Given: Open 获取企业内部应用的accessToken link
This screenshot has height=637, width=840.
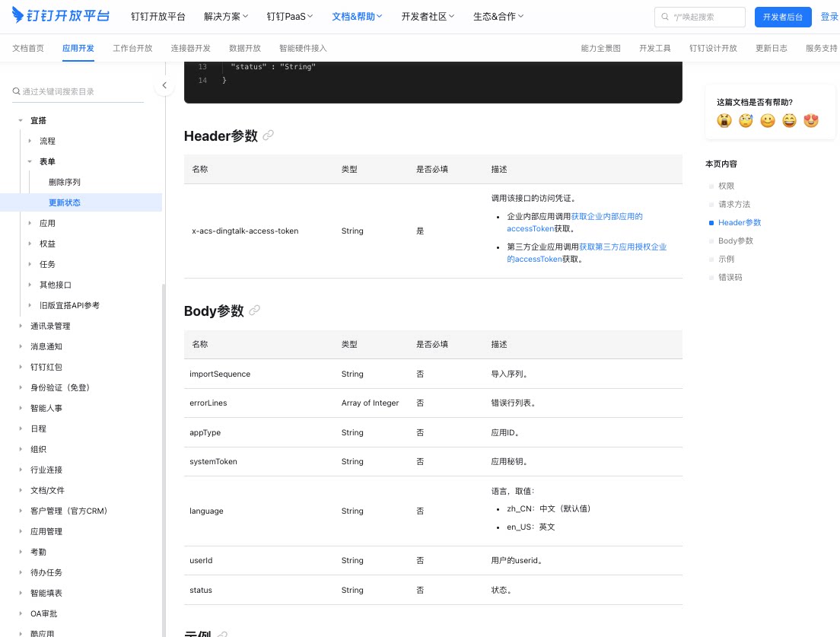Looking at the screenshot, I should (574, 222).
